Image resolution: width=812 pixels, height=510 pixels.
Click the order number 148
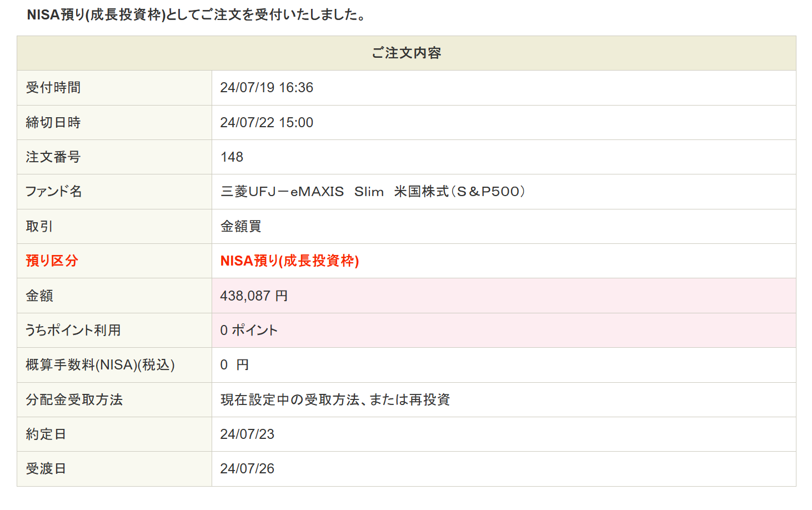232,157
